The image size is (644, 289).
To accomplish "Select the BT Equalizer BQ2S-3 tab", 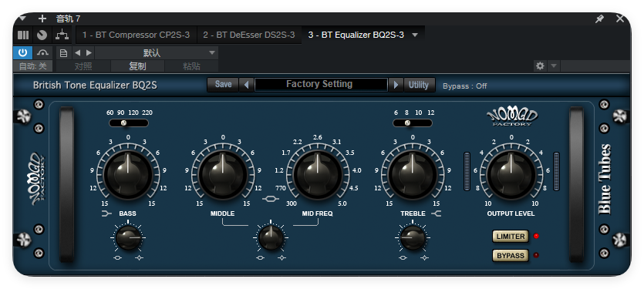I will [x=356, y=35].
